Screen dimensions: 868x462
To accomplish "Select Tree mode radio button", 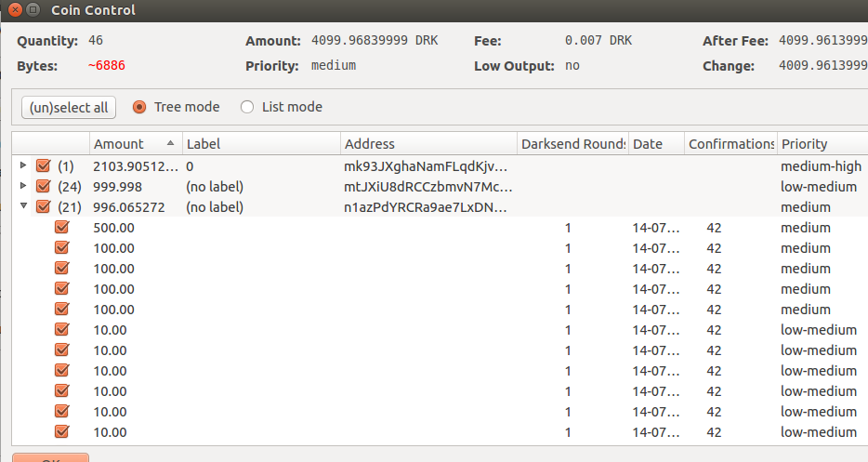I will 139,107.
